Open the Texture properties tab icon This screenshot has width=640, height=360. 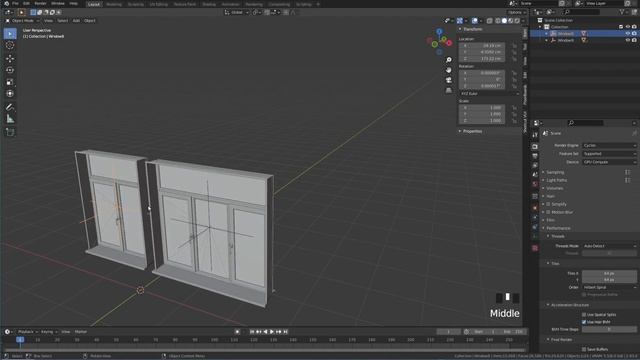[535, 248]
